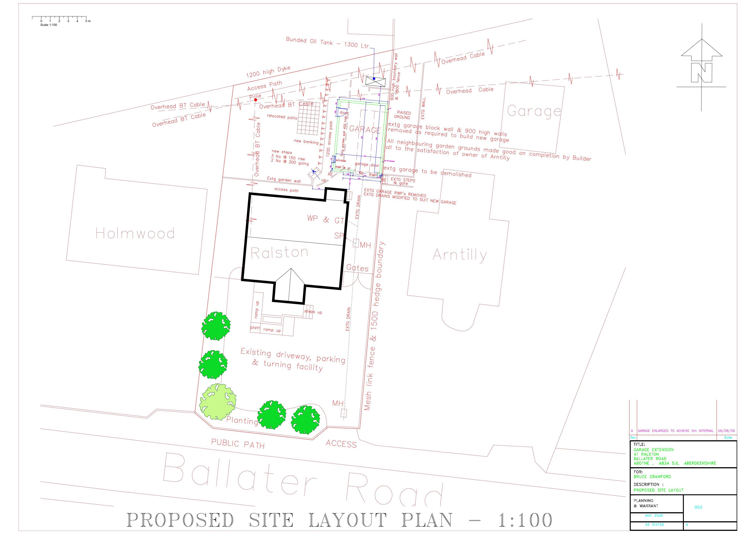Click revision note 'GARAGE ENLARGED TO ACHEIVE 5m INTERNAL'
This screenshot has height=534, width=756.
pos(676,431)
